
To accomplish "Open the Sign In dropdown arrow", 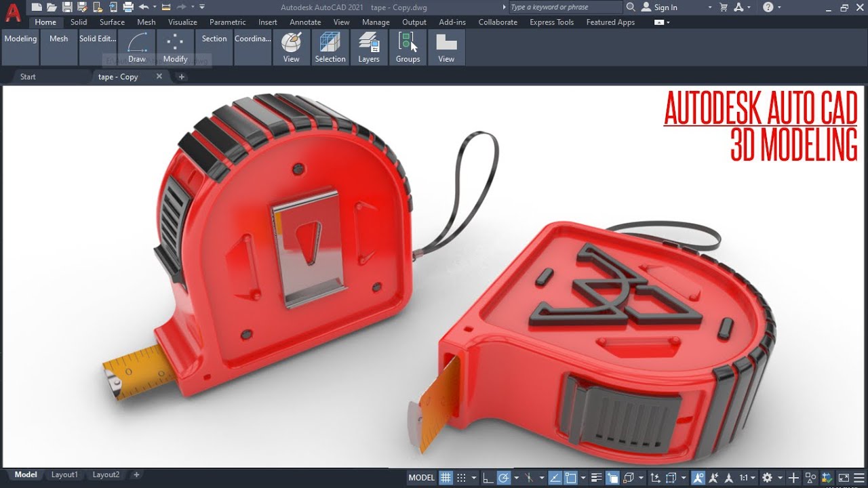I will (710, 7).
